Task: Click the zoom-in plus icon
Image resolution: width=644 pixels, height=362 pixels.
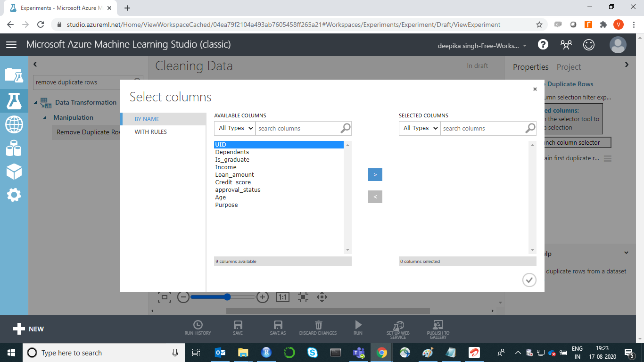Action: tap(263, 297)
